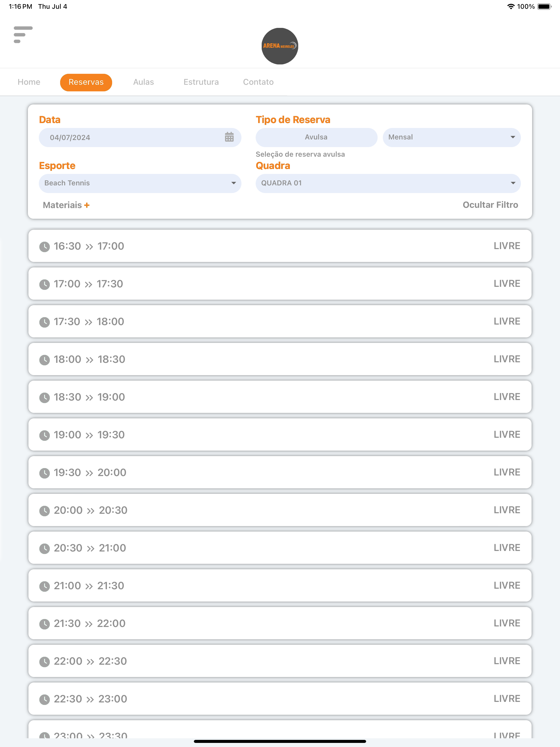Select LIVRE for the 18:00 » 18:30 slot
Screen dimensions: 560x747
pyautogui.click(x=507, y=359)
